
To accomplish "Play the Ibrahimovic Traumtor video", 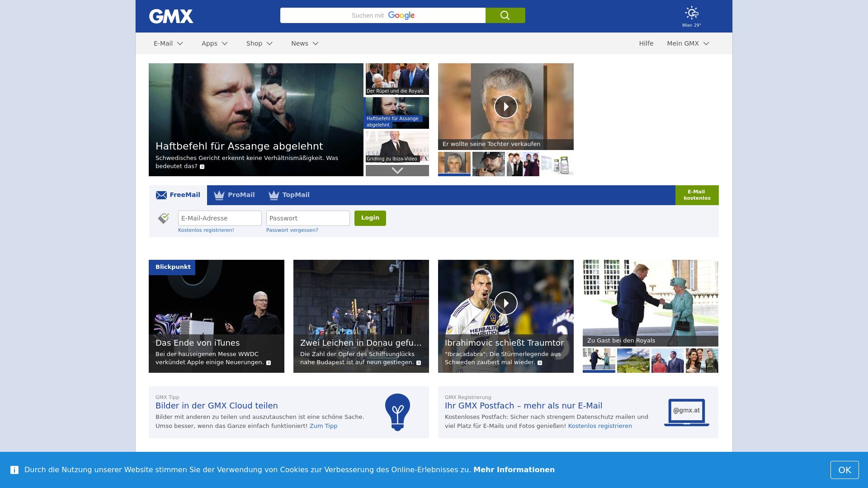I will pos(505,303).
